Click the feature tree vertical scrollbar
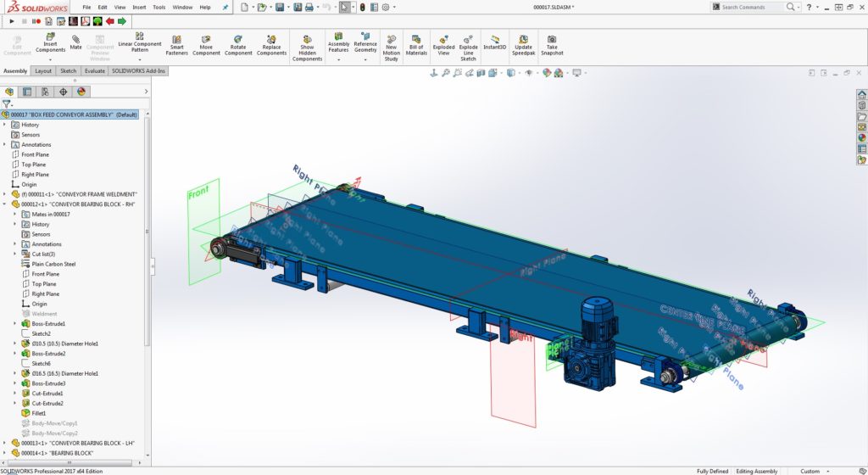Image resolution: width=868 pixels, height=475 pixels. coord(147,230)
